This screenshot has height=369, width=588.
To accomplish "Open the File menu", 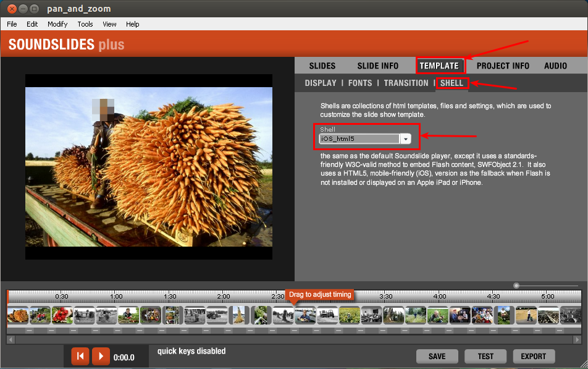I will tap(11, 24).
